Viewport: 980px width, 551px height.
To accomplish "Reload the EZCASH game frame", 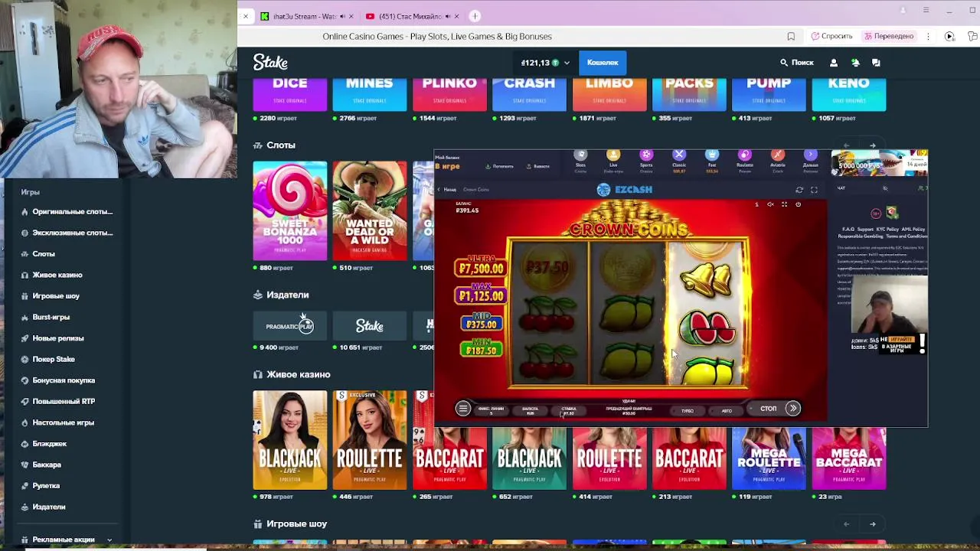I will click(799, 190).
